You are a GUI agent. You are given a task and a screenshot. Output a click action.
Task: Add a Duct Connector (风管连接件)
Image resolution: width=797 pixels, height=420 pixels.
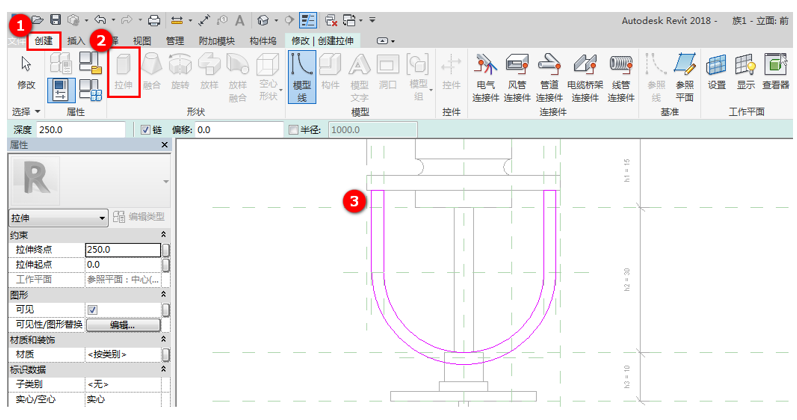click(517, 77)
